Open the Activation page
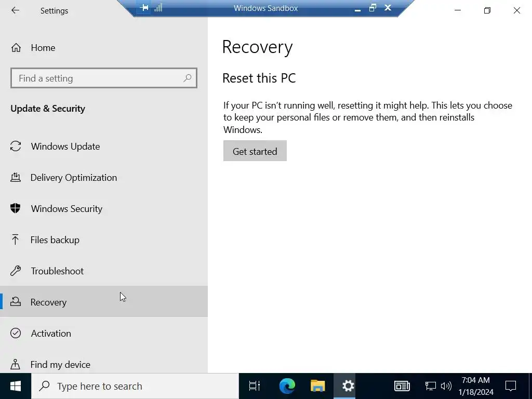Screen dimensions: 532x399 point(104,333)
